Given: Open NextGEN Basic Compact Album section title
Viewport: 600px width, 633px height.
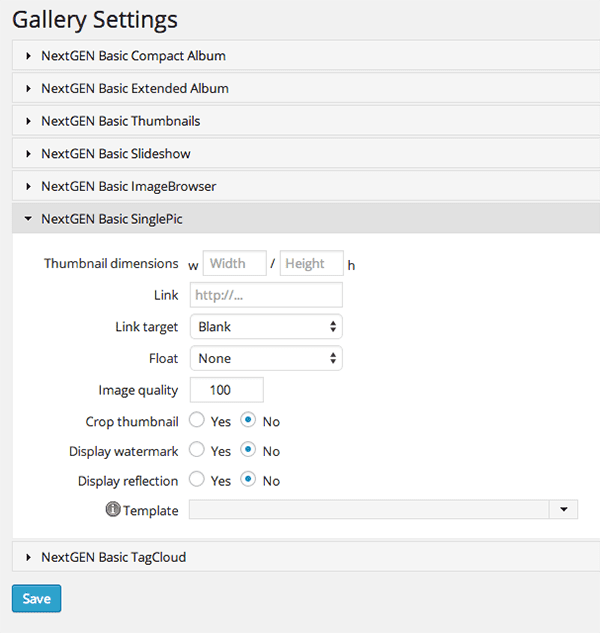Looking at the screenshot, I should (134, 56).
